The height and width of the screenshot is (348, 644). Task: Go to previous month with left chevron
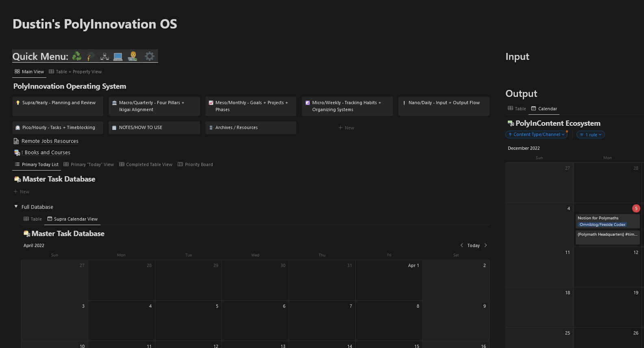(x=461, y=245)
